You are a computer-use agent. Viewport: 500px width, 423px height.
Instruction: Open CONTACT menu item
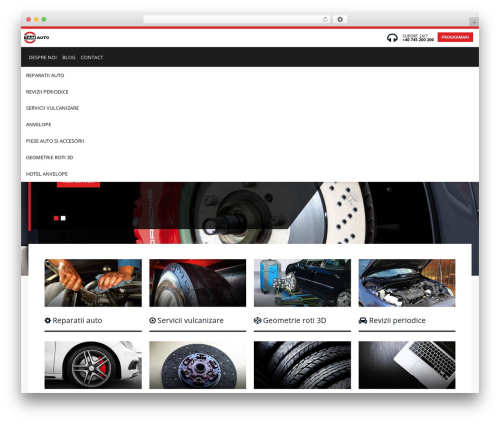[x=92, y=57]
